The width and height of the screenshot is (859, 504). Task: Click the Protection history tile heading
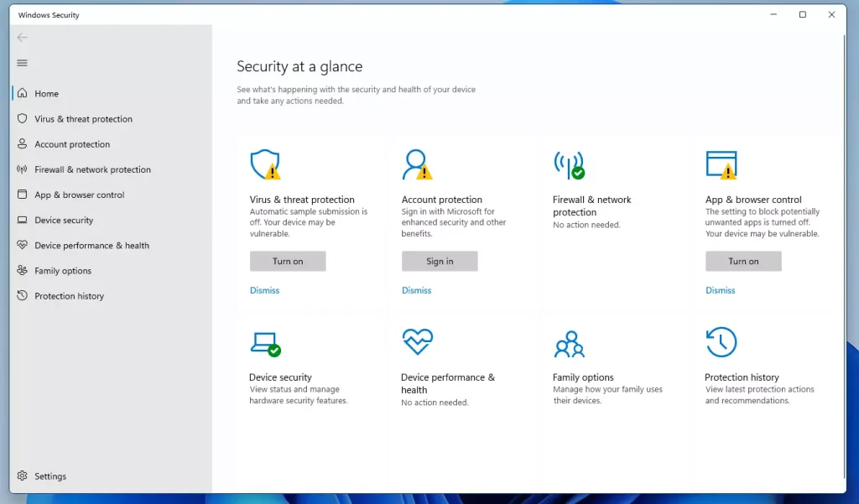pos(742,377)
